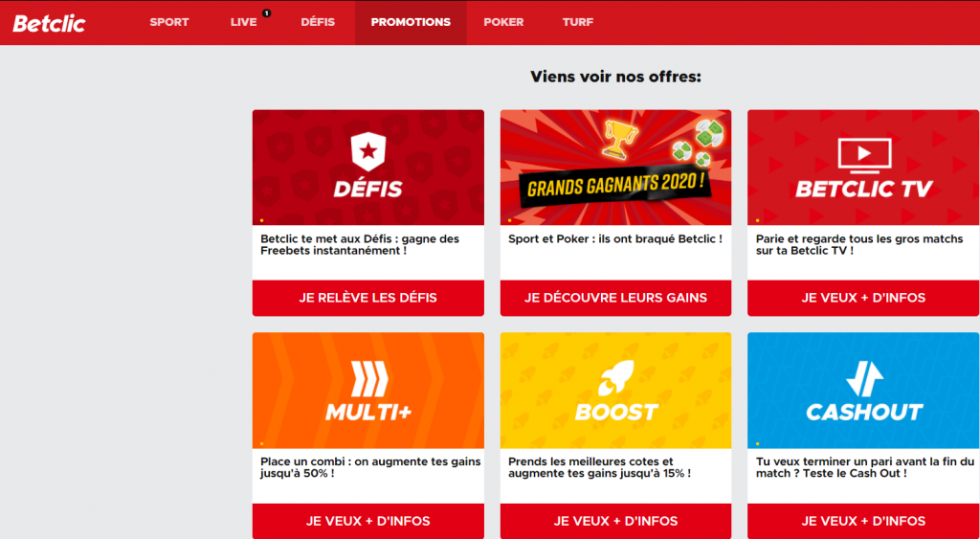980x539 pixels.
Task: Select the Promotions tab
Action: pyautogui.click(x=411, y=23)
